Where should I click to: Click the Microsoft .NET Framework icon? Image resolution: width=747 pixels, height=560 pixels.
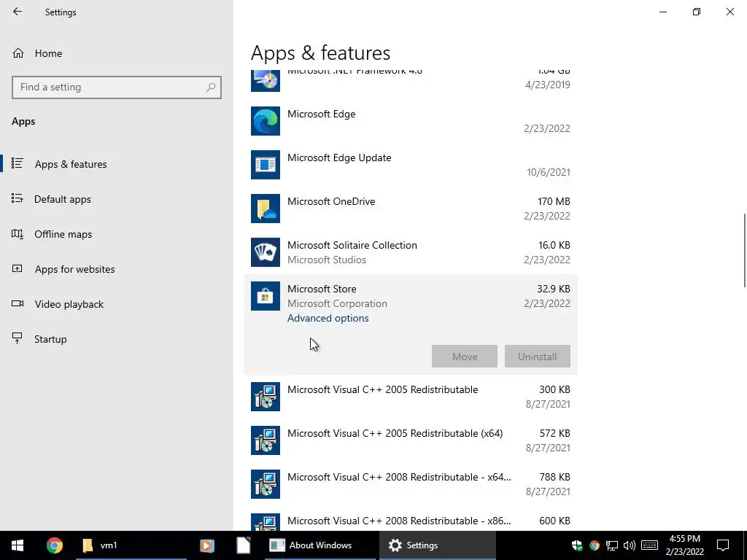[x=266, y=80]
